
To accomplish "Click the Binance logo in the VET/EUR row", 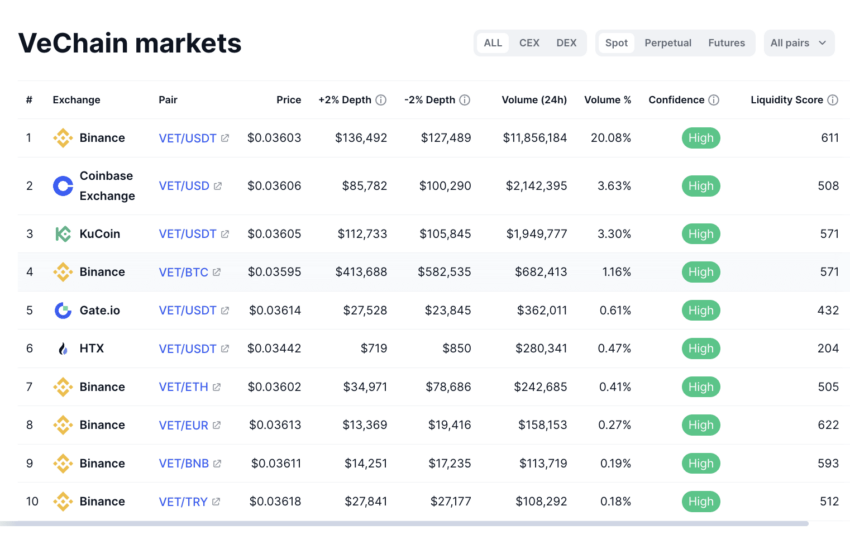I will point(63,425).
